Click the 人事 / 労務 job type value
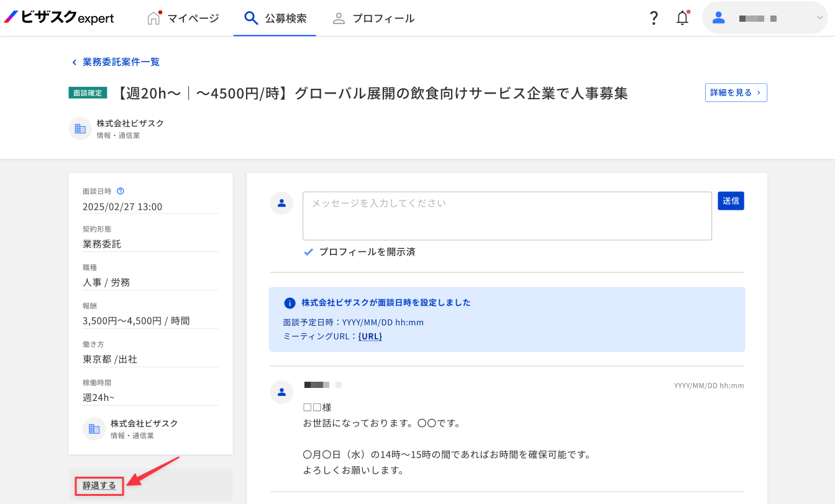Viewport: 835px width, 504px height. click(106, 282)
